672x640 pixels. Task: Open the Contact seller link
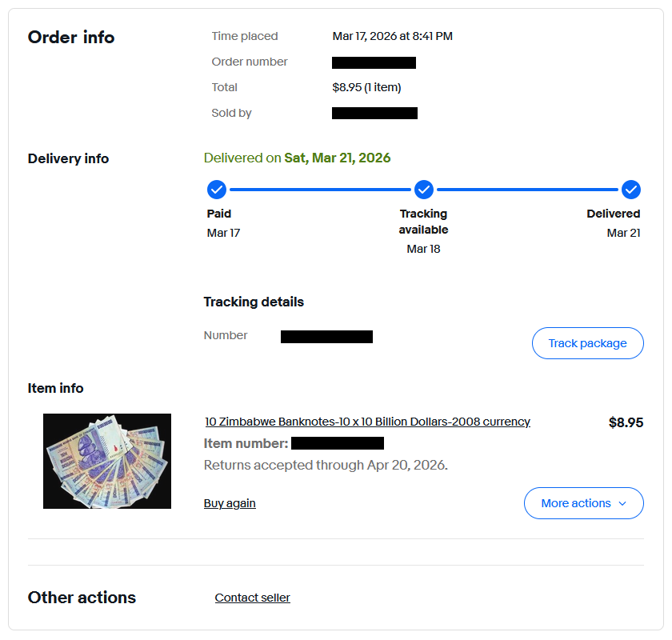(252, 598)
